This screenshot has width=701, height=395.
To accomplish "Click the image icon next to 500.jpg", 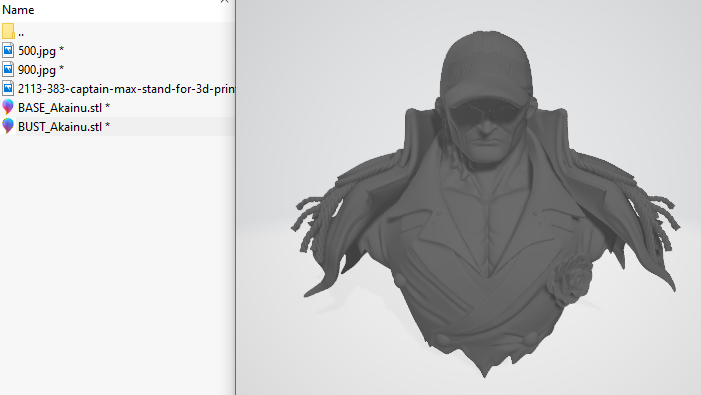I will coord(8,50).
